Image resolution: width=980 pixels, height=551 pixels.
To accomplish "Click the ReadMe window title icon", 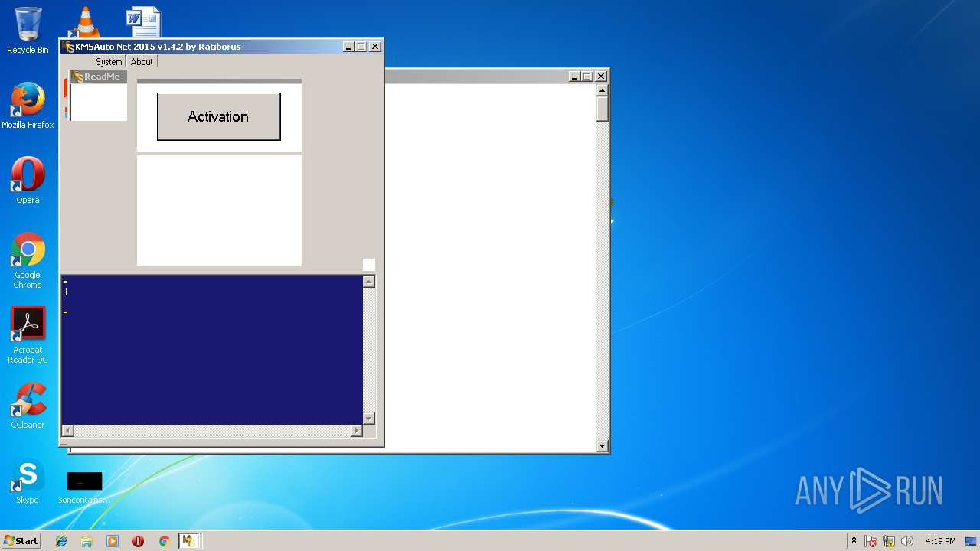I will (78, 77).
